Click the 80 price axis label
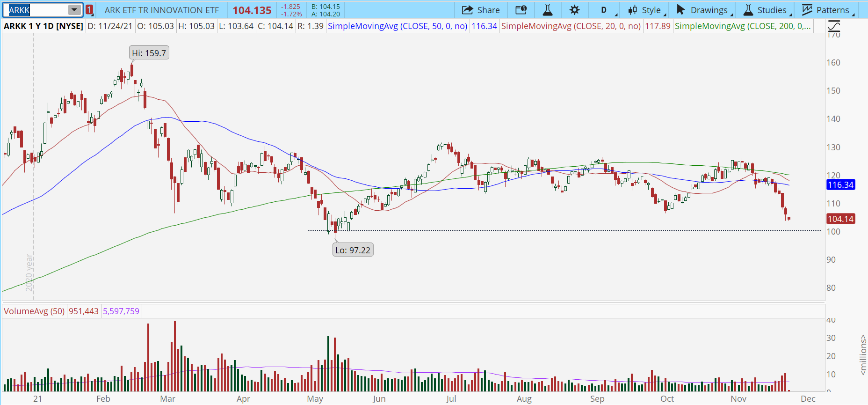 tap(831, 288)
